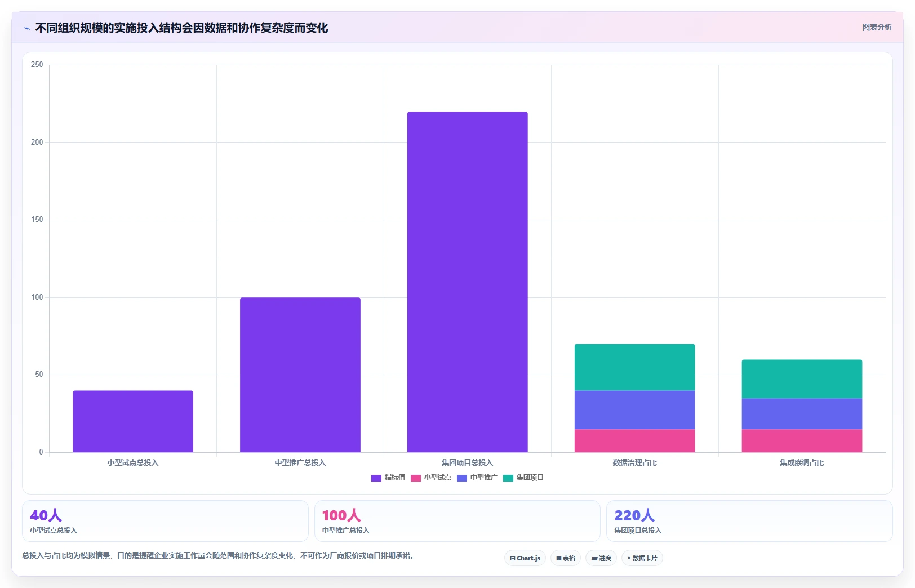Select the Chart.js tag
915x588 pixels.
tap(525, 558)
